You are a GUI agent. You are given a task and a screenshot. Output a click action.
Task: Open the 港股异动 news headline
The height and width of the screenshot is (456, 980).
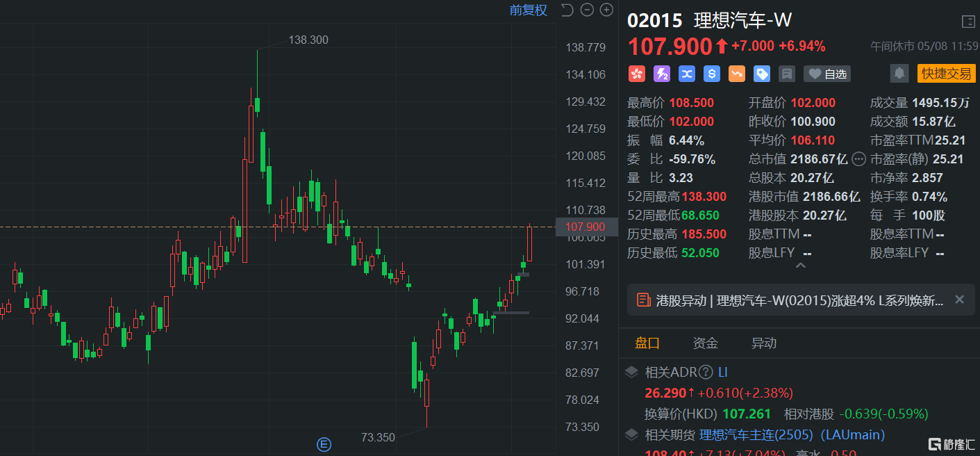(800, 300)
